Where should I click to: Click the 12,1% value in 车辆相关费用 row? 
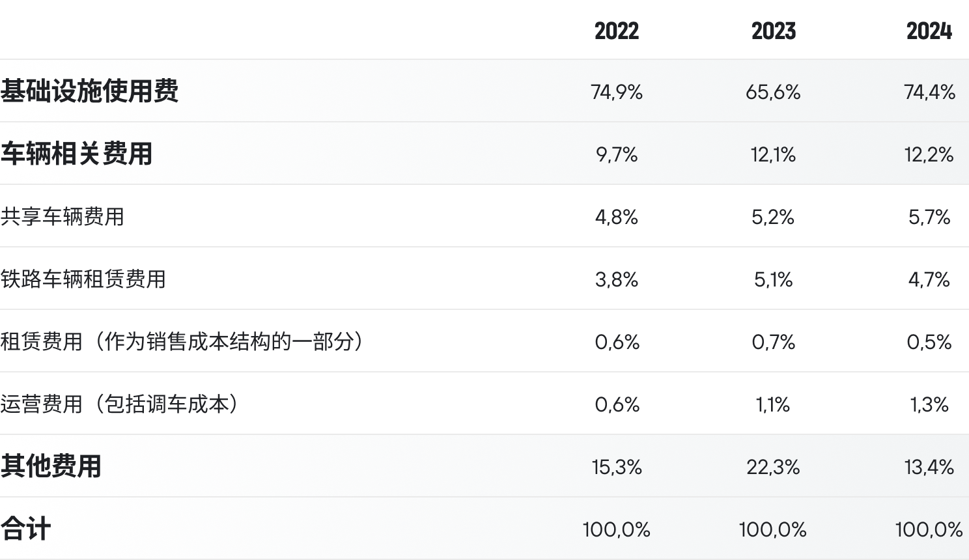[x=774, y=154]
